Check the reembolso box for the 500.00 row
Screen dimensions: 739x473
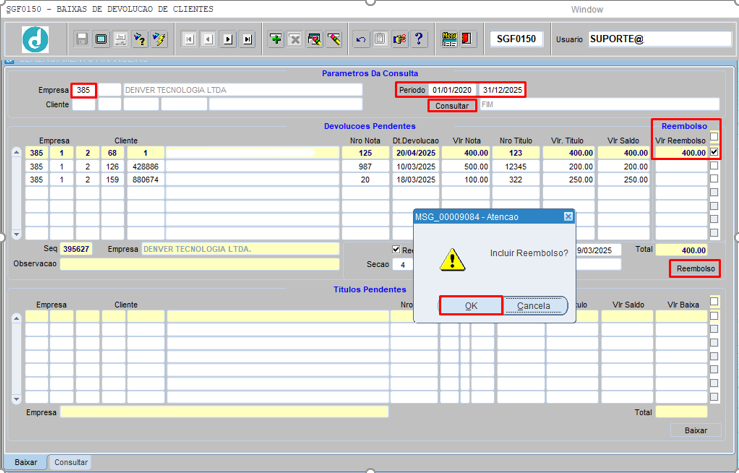[x=714, y=166]
